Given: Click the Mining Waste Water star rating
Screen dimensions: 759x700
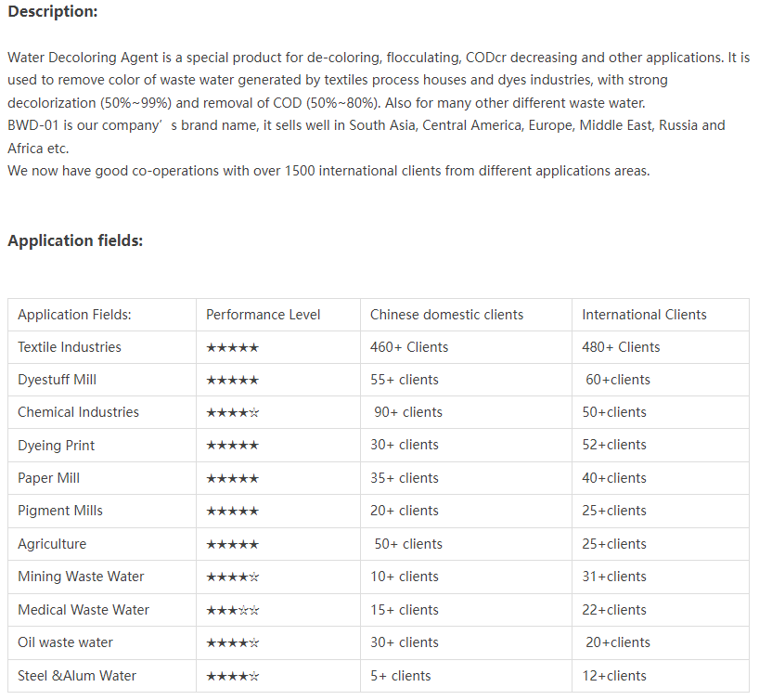Looking at the screenshot, I should [x=232, y=577].
